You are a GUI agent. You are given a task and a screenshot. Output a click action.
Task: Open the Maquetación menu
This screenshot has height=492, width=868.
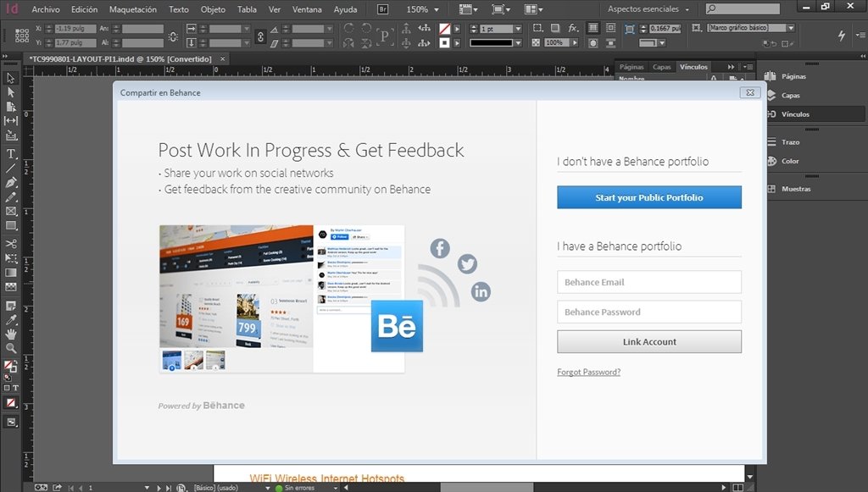click(x=133, y=9)
